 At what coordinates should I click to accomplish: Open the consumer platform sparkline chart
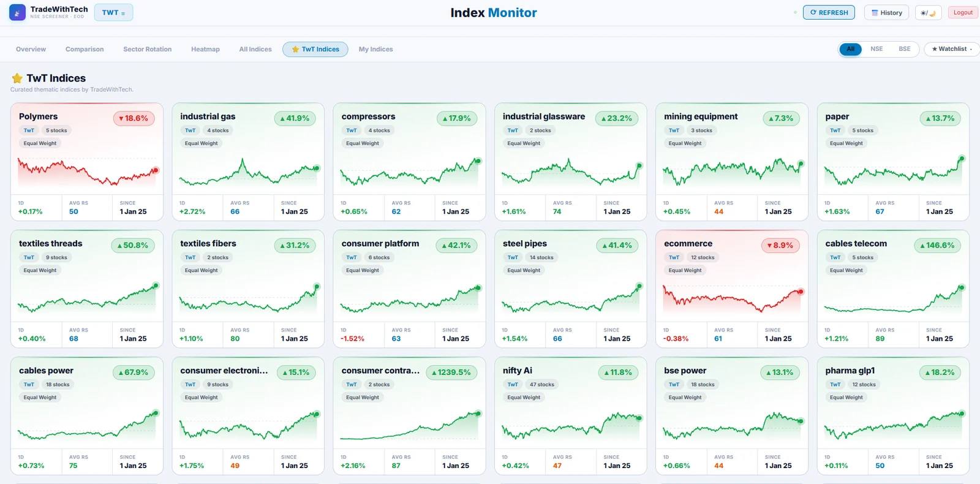point(409,298)
